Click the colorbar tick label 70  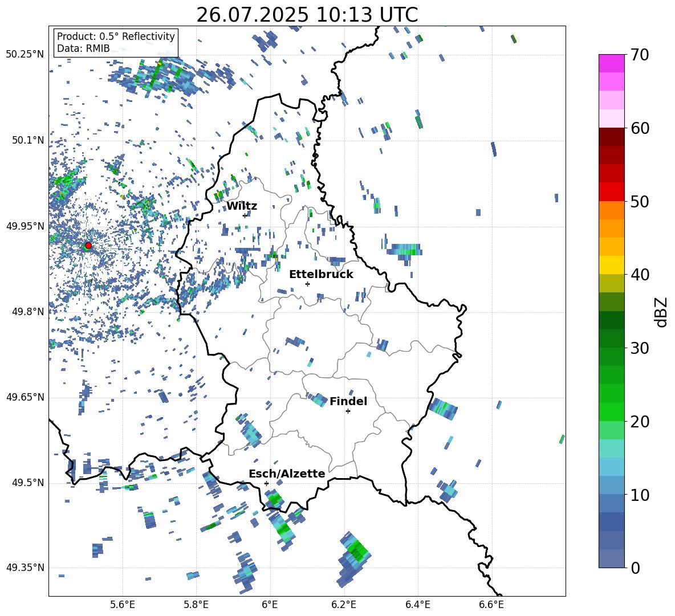(x=640, y=55)
